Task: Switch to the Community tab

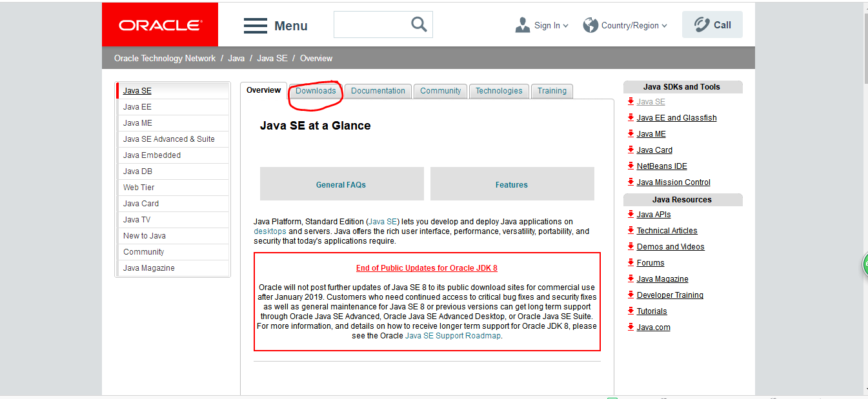Action: (x=440, y=91)
